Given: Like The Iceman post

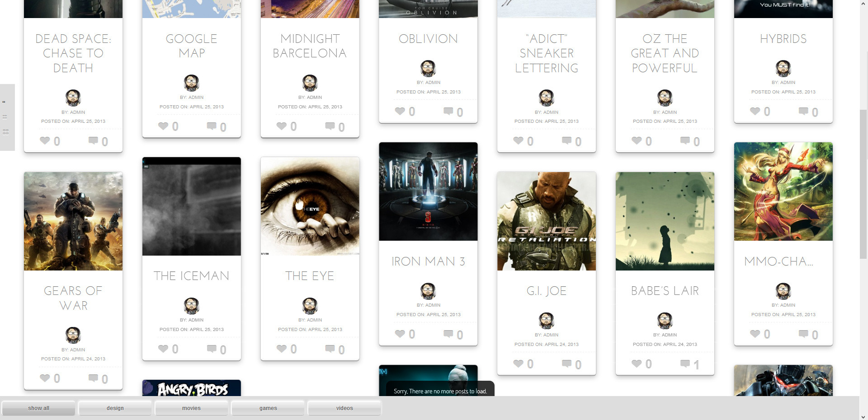Looking at the screenshot, I should tap(163, 349).
